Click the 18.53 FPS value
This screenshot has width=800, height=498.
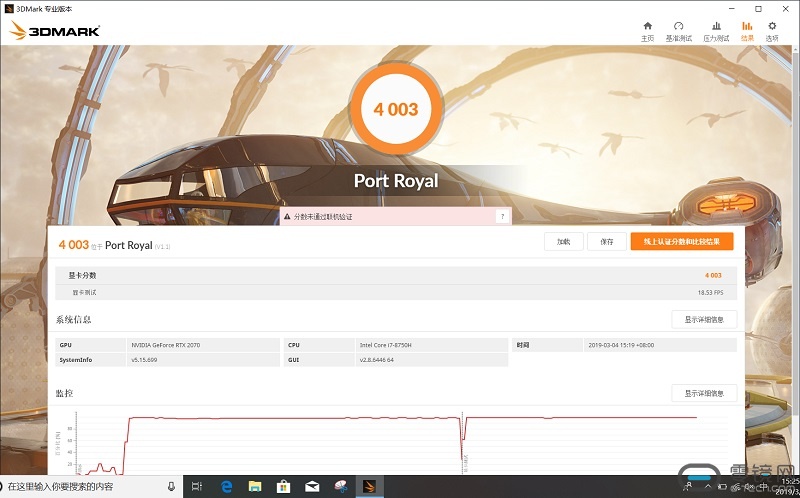[x=710, y=292]
